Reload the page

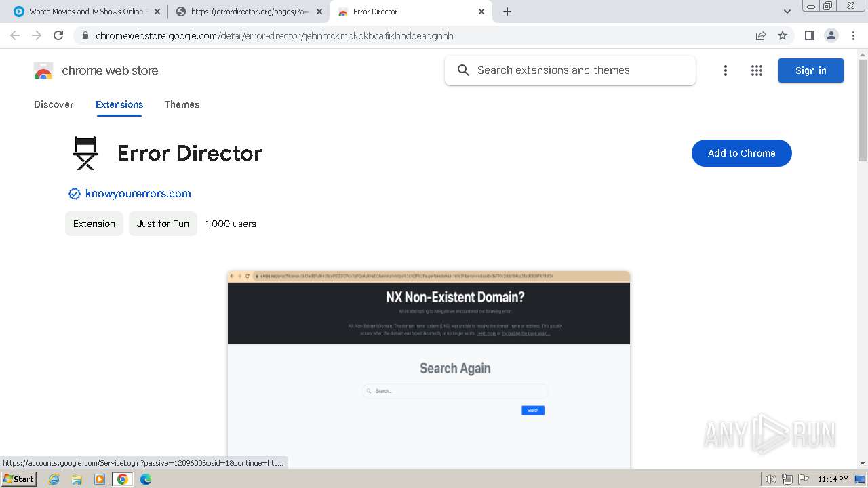pyautogui.click(x=58, y=35)
